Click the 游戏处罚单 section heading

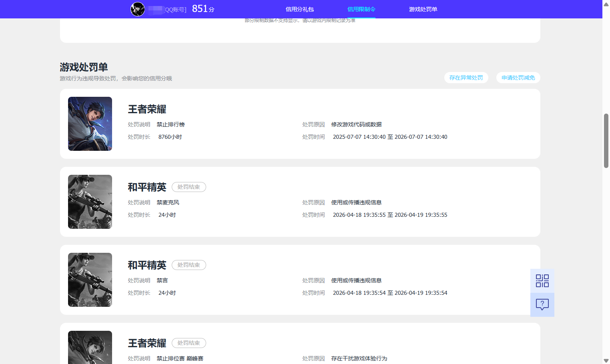[x=84, y=67]
